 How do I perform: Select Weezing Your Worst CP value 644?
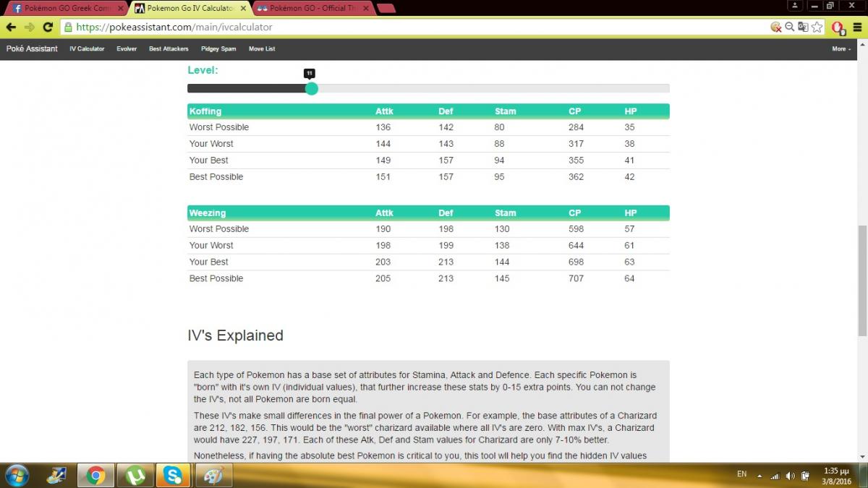pos(576,246)
